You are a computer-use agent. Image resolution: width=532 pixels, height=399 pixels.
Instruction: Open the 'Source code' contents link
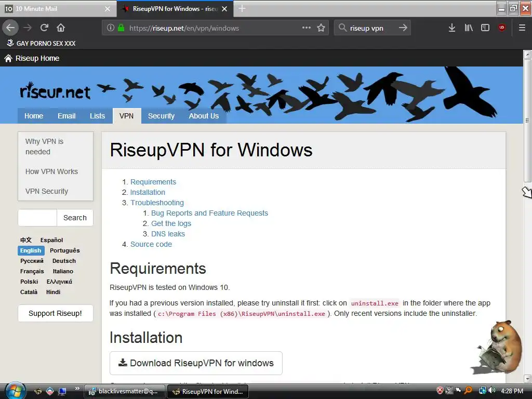151,244
